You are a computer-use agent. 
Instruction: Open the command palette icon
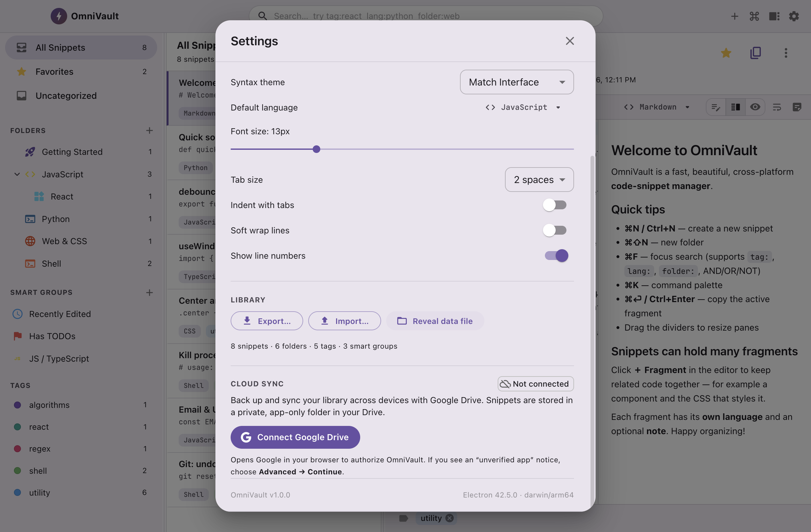[x=754, y=16]
